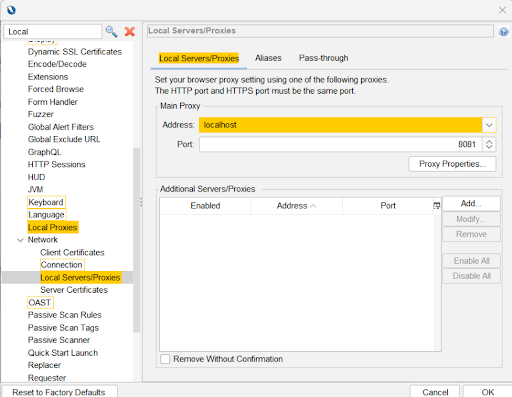Select Passive Scanner option

click(59, 340)
